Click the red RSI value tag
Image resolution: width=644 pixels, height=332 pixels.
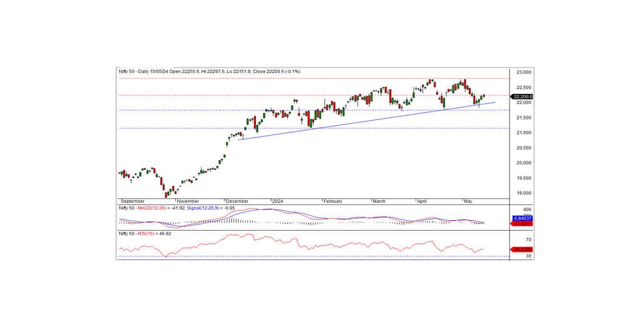(x=522, y=249)
